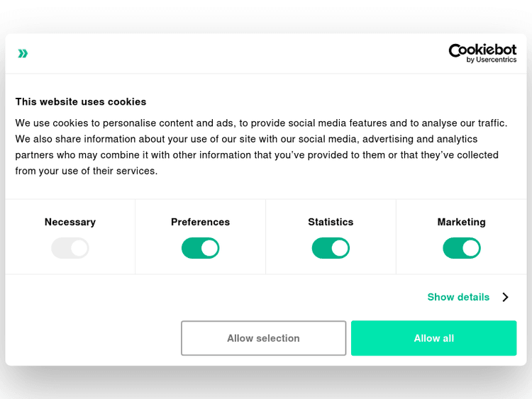Accept cookies with Allow all button
Viewport: 532px width, 399px height.
(433, 338)
